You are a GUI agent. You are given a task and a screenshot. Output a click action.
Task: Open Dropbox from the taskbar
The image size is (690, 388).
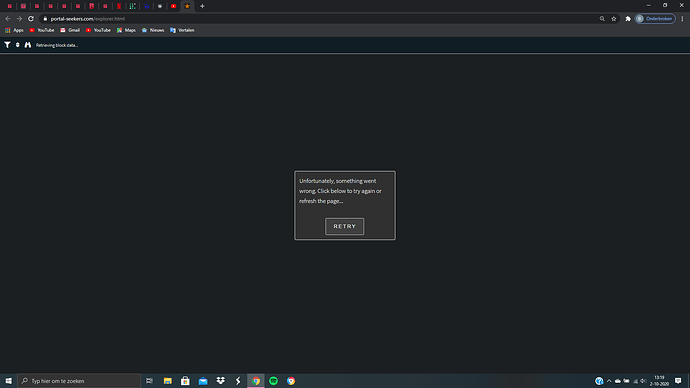pyautogui.click(x=220, y=381)
